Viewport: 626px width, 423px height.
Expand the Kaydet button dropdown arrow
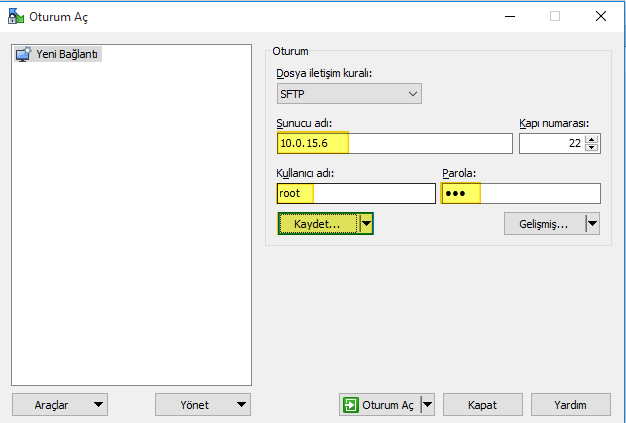[x=366, y=224]
